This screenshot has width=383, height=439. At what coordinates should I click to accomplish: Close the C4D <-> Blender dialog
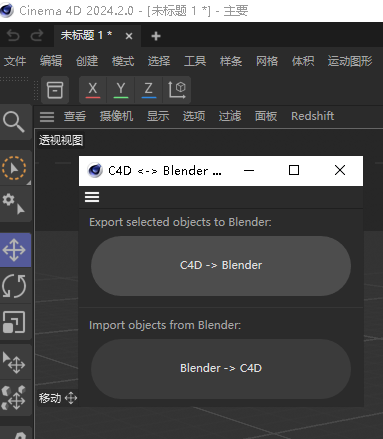340,171
